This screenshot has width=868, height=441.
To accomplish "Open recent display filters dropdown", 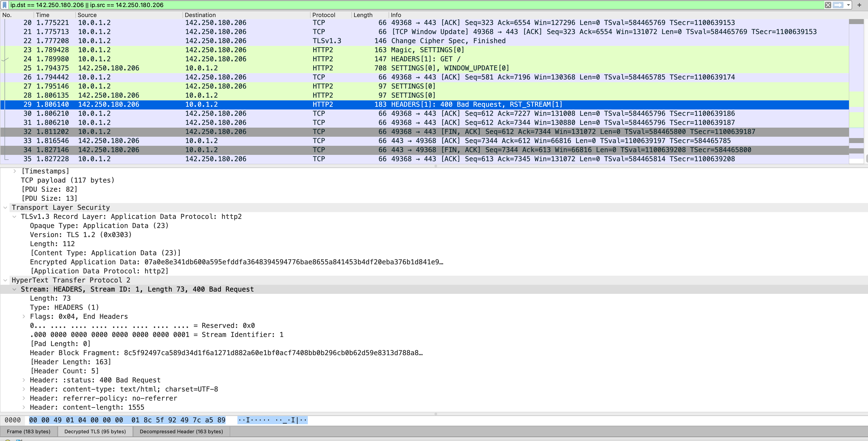I will [x=848, y=5].
